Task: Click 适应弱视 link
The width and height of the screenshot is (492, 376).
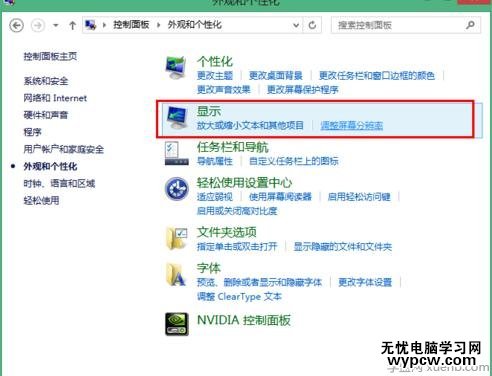Action: [215, 197]
